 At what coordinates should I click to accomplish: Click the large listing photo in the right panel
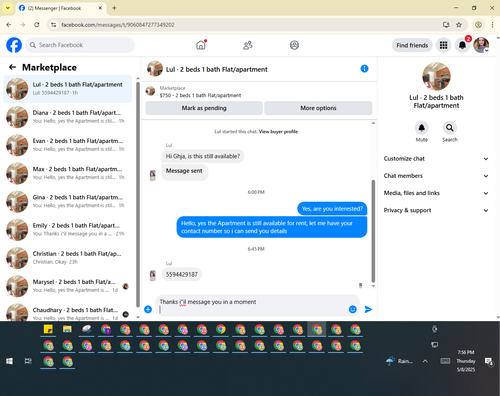436,76
